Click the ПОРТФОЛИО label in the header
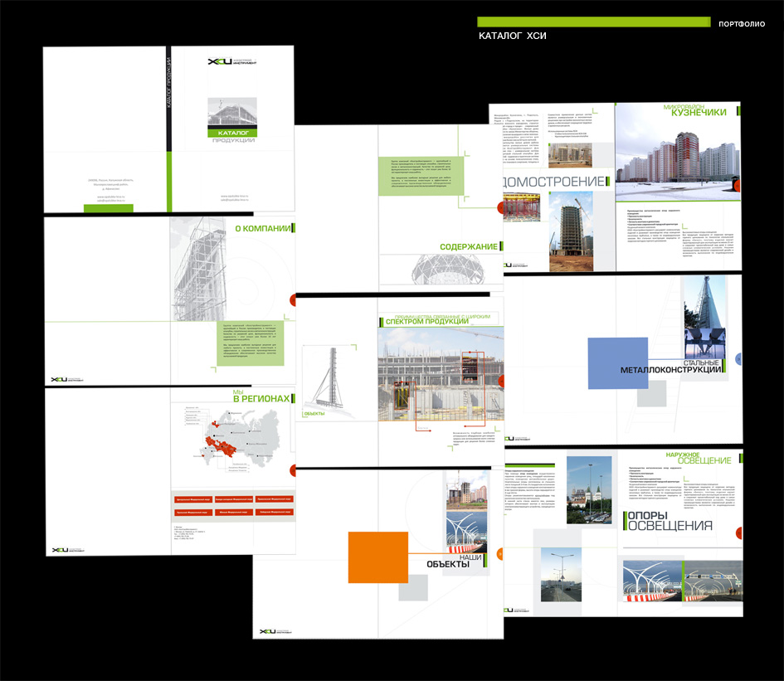The image size is (784, 681). click(x=742, y=24)
